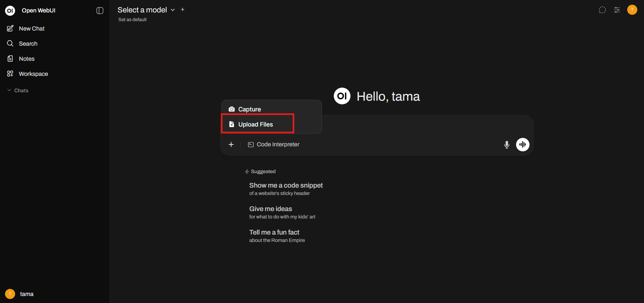Go to the Workspace

click(33, 73)
